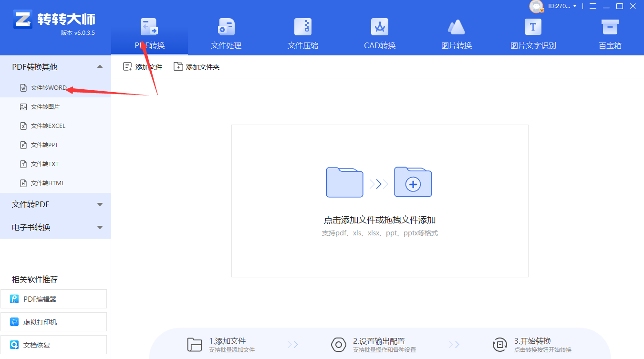644x359 pixels.
Task: Click the 3.开始转换 step icon
Action: (500, 345)
